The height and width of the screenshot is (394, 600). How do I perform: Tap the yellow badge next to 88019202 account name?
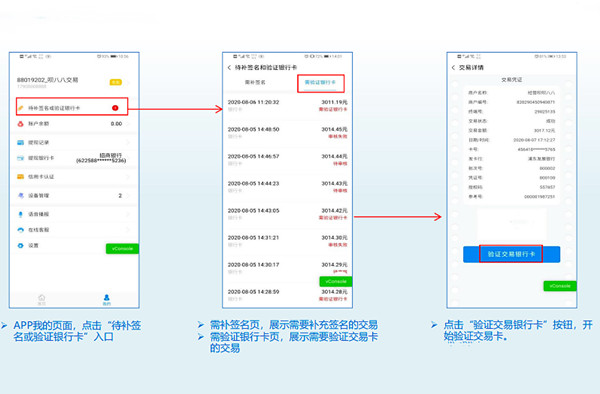pyautogui.click(x=116, y=82)
